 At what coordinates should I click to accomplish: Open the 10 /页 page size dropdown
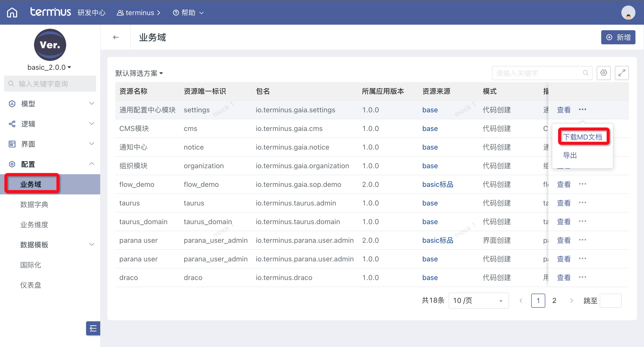point(478,300)
